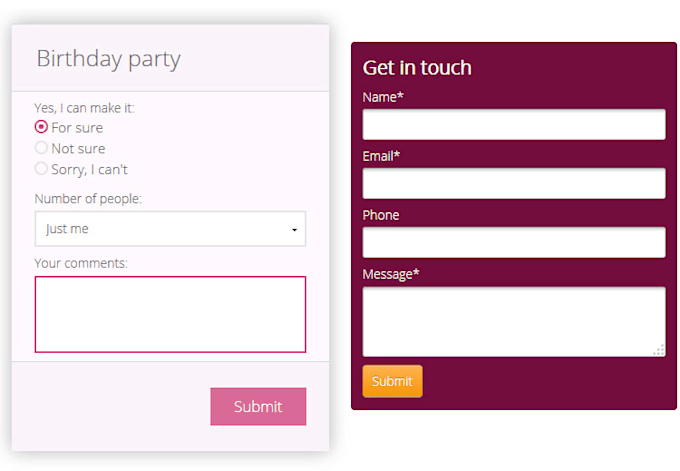680x471 pixels.
Task: Choose the "Not sure" radio option
Action: coord(41,148)
